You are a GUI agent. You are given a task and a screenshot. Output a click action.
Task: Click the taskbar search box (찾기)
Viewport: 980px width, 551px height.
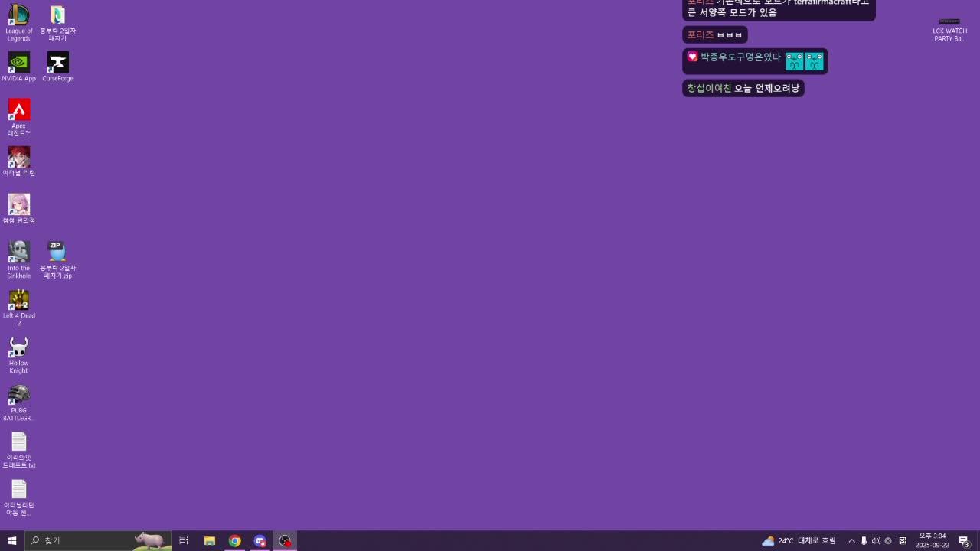[x=98, y=540]
